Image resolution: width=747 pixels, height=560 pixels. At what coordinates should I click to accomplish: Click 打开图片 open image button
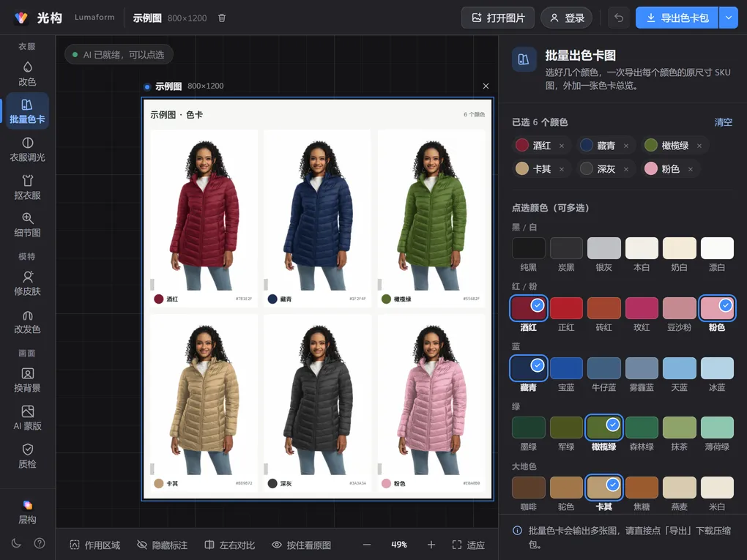[498, 18]
